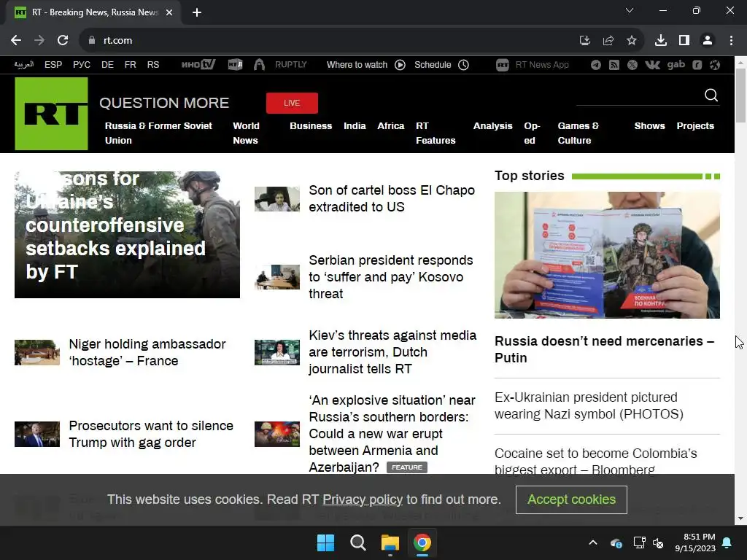Open the Business section

coord(311,125)
